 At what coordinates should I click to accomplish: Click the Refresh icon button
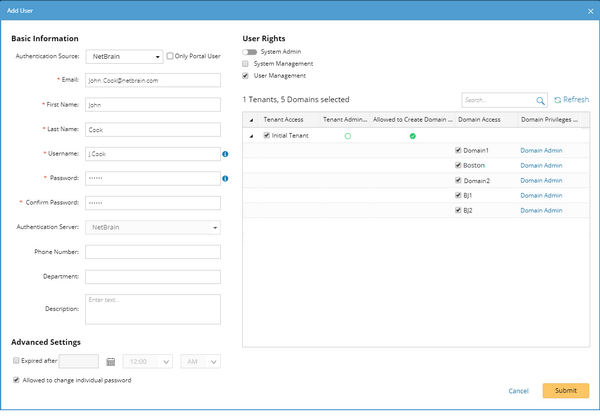point(557,100)
